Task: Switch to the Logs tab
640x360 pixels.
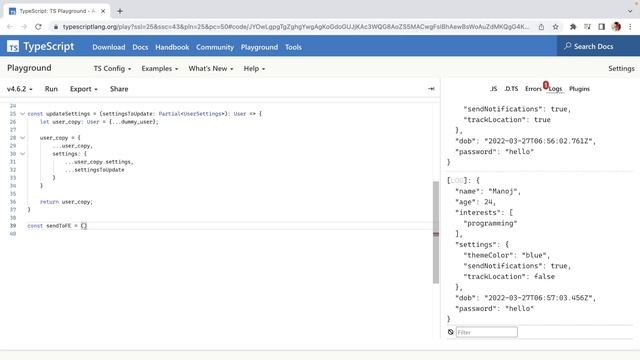Action: click(555, 89)
